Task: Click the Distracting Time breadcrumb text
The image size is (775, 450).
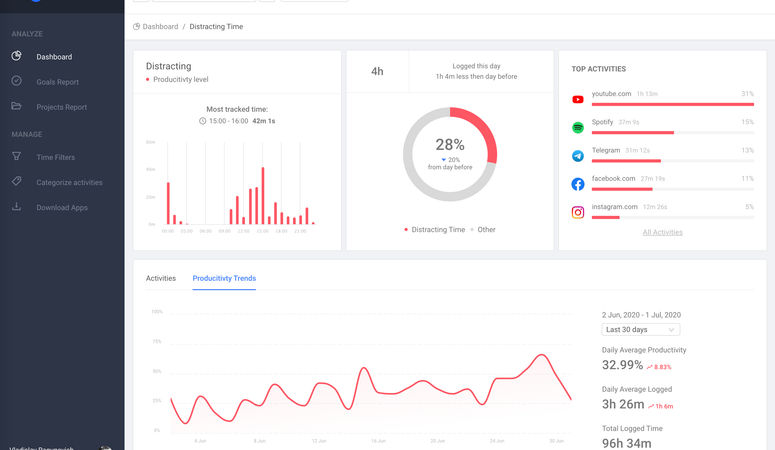Action: [x=216, y=27]
